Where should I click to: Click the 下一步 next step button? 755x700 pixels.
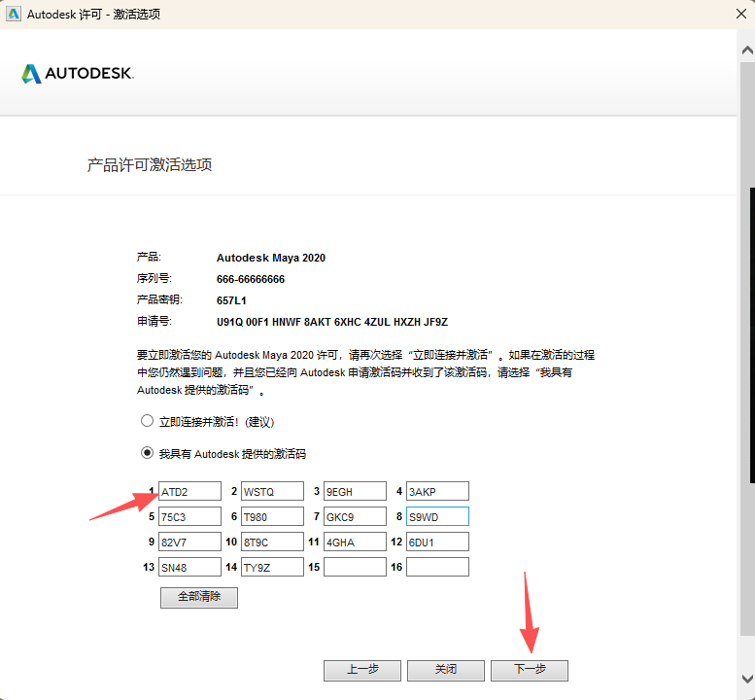tap(530, 670)
